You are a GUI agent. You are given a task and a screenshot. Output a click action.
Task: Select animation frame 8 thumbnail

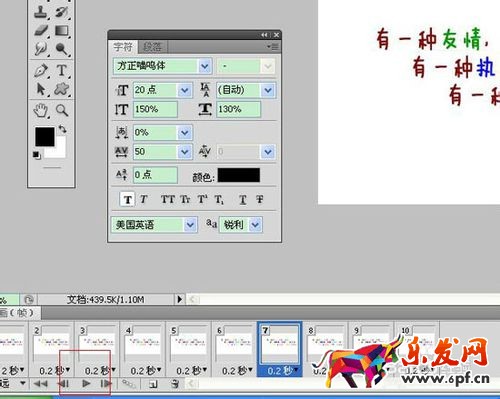325,344
